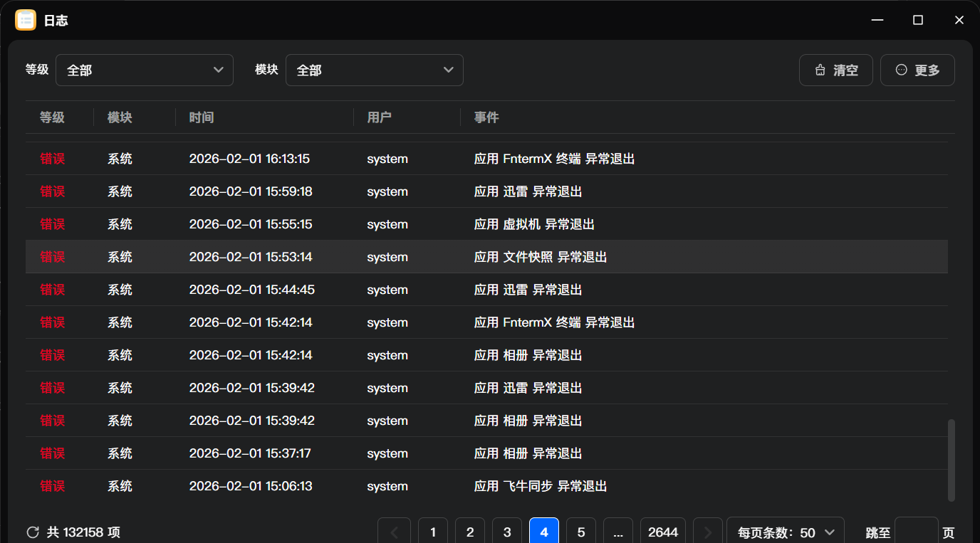This screenshot has width=980, height=543.
Task: Open the 等级 filter dropdown
Action: point(145,70)
